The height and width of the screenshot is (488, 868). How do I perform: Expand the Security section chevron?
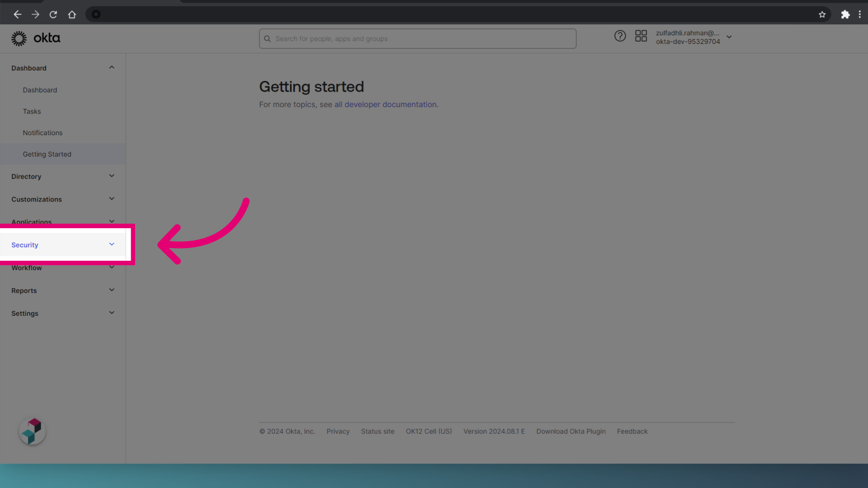(x=112, y=244)
